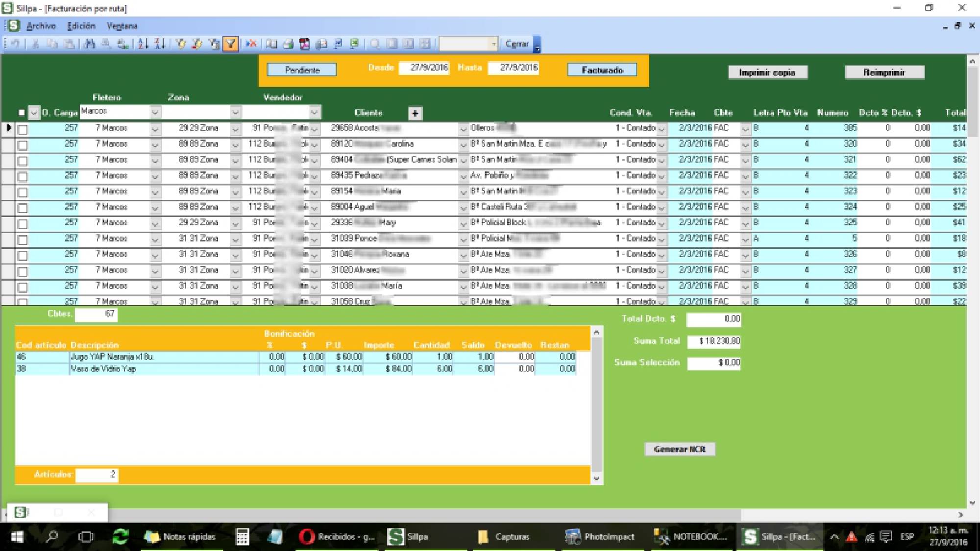Toggle the select-all checkbox in the header
Image resolution: width=980 pixels, height=551 pixels.
(x=21, y=113)
